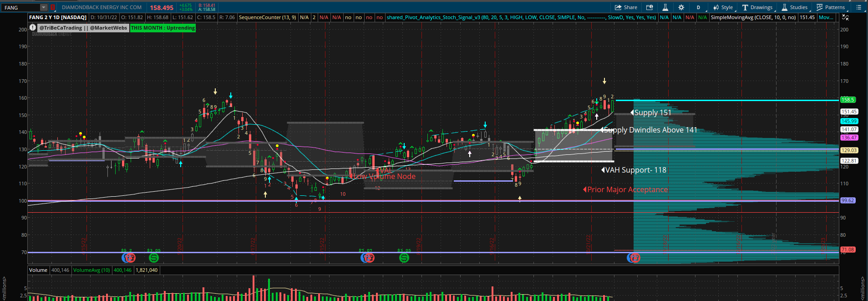Click the FANG 2 Y 1D [NASDAQ] title
This screenshot has height=301, width=868.
58,17
